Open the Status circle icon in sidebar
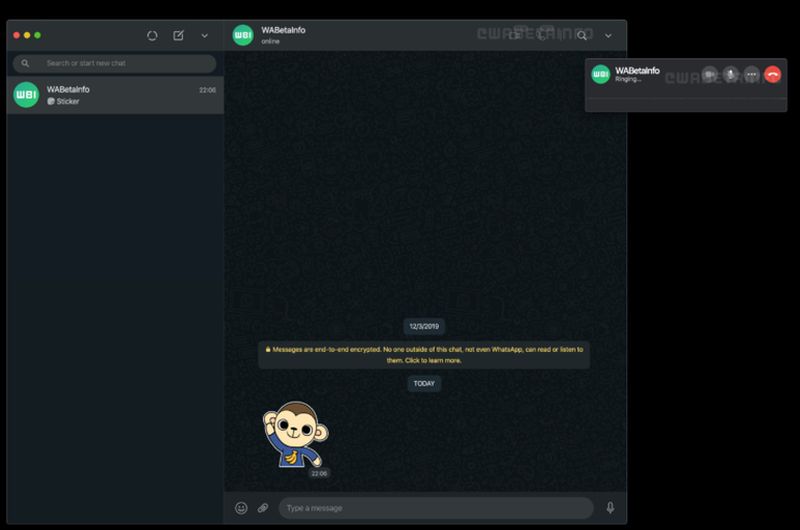This screenshot has width=800, height=530. coord(152,35)
